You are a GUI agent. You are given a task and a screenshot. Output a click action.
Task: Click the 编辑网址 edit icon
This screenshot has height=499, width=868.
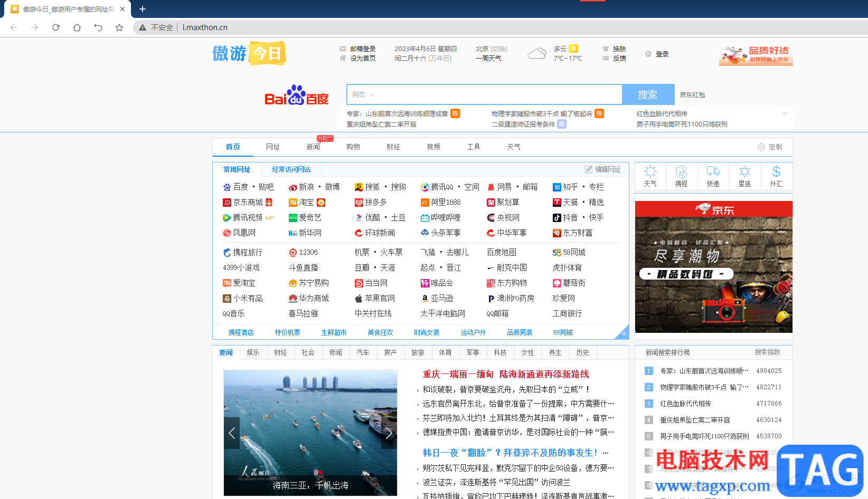click(589, 169)
